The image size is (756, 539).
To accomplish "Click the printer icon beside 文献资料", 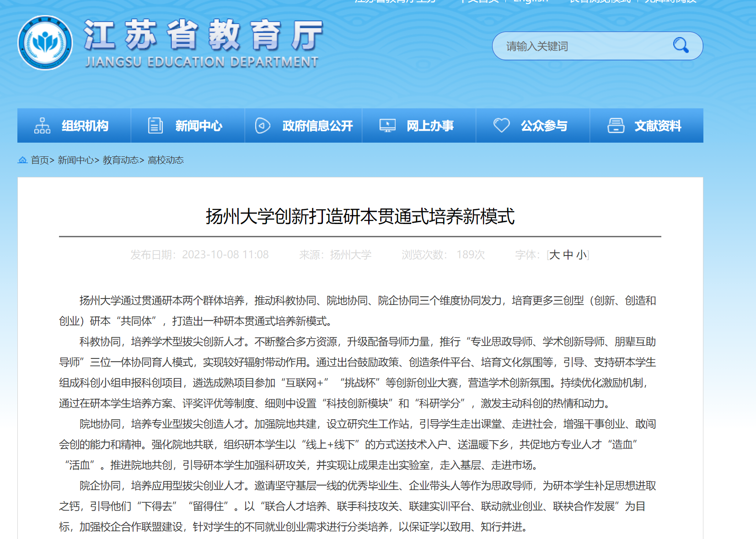I will coord(616,125).
